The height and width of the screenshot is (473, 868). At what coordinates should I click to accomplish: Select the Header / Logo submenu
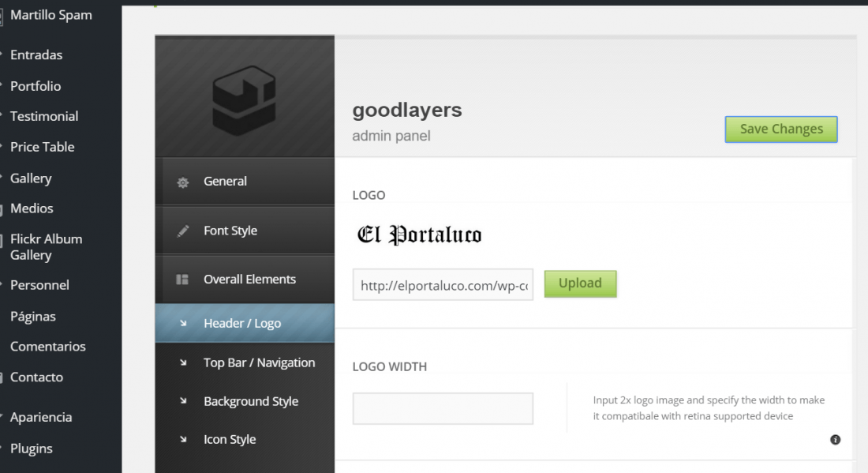pos(245,323)
